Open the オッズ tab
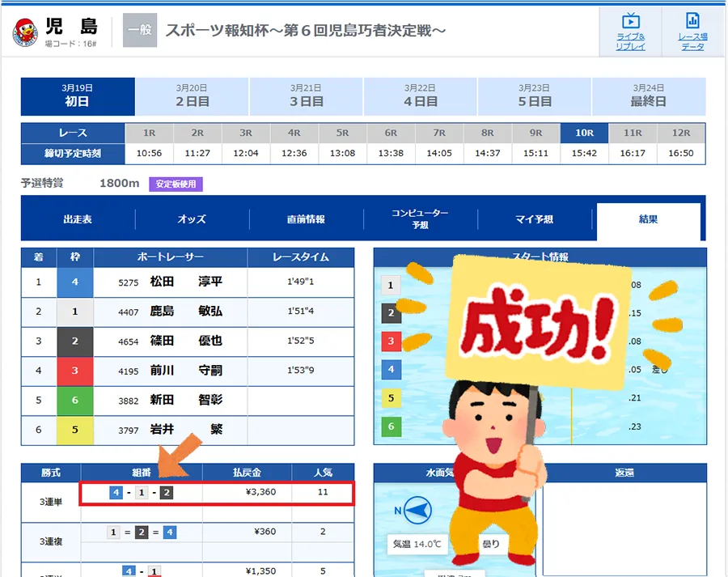This screenshot has height=577, width=728. coord(192,219)
